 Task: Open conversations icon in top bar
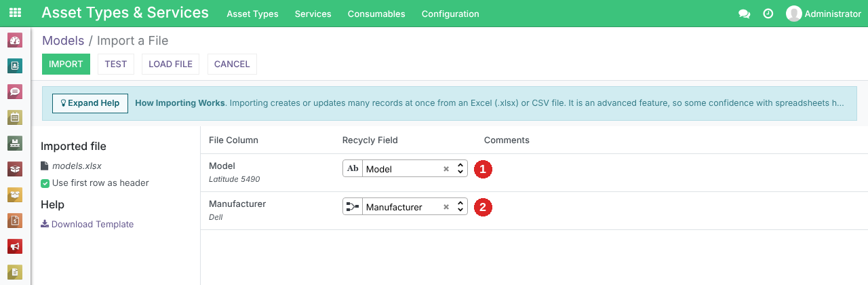pyautogui.click(x=744, y=14)
